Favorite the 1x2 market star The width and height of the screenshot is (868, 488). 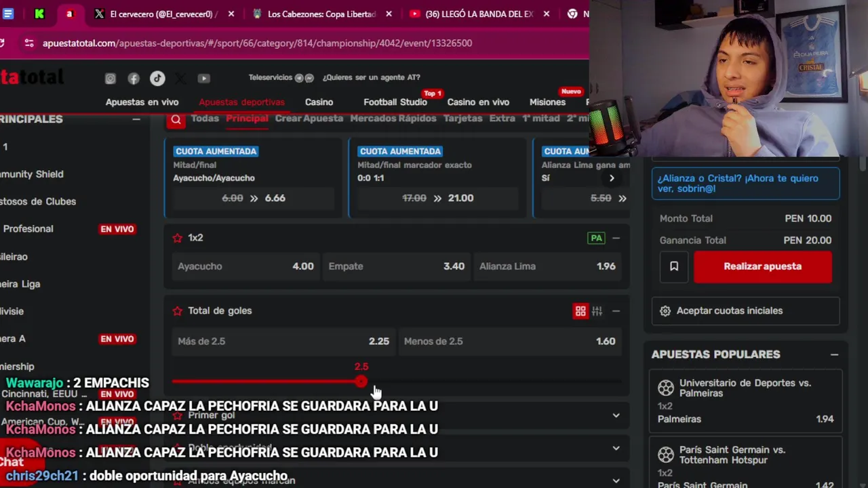tap(178, 238)
